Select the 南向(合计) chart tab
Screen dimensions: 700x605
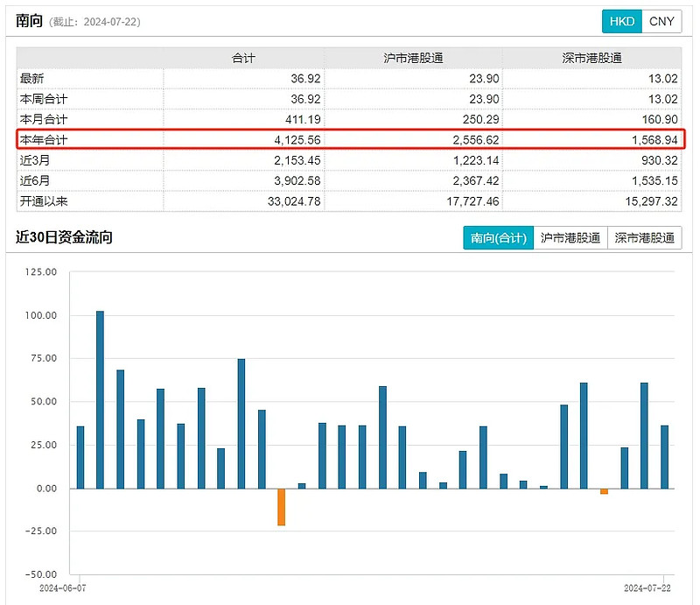498,238
